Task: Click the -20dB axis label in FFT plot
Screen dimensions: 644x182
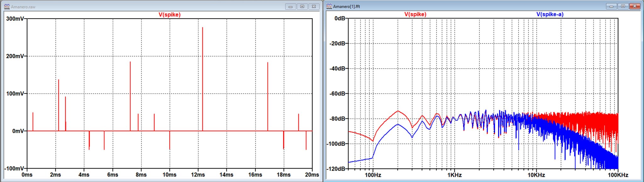Action: (337, 43)
